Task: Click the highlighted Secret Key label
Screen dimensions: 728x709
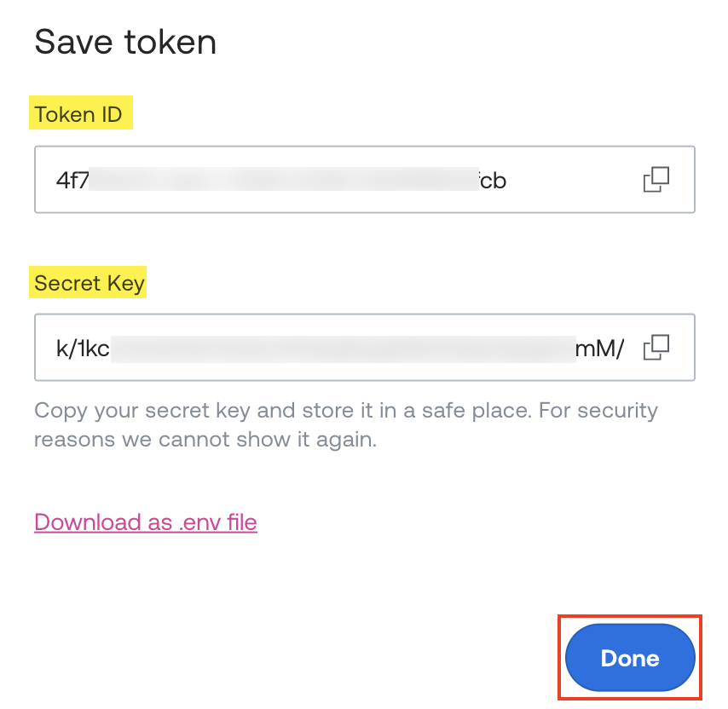Action: (87, 282)
